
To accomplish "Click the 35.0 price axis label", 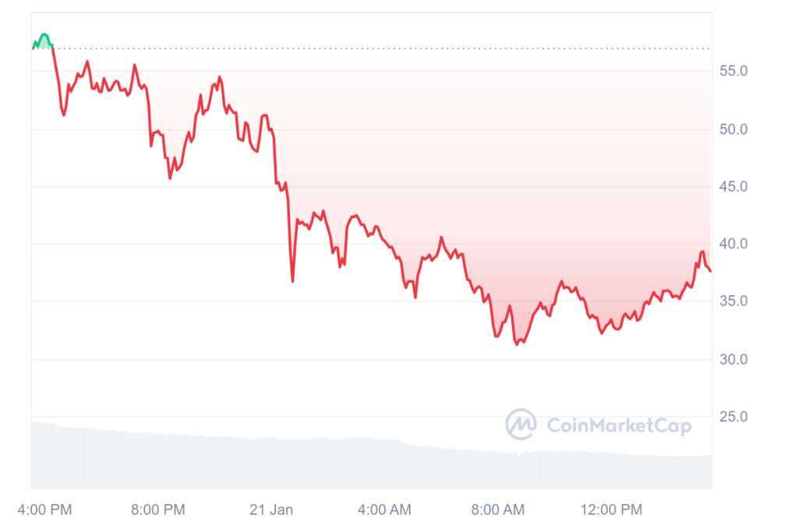I will pos(733,301).
